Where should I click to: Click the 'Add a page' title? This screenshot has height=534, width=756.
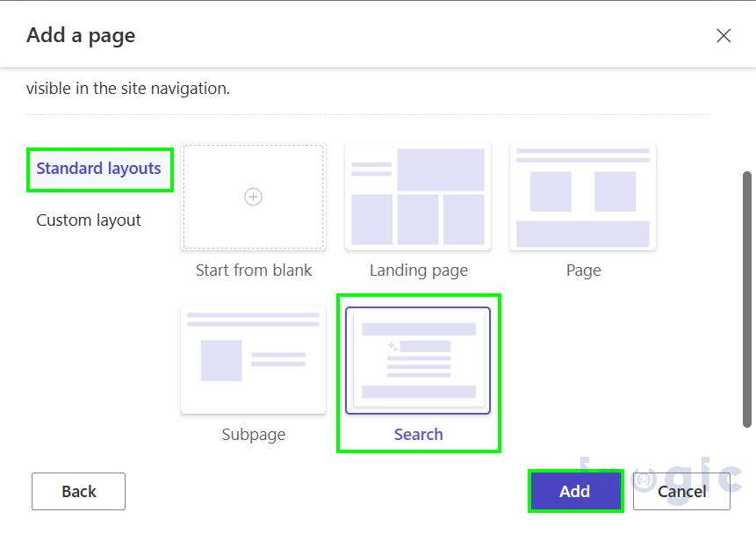tap(81, 36)
